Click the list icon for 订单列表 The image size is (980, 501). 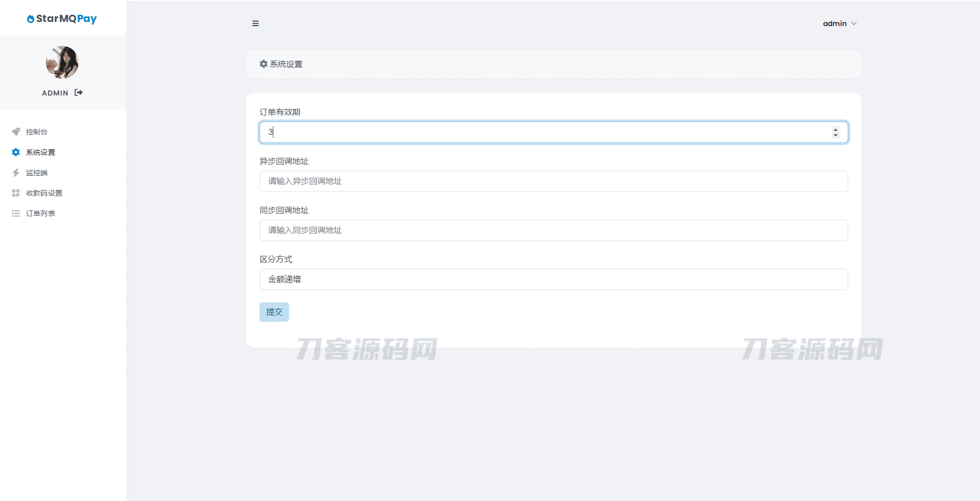tap(16, 213)
